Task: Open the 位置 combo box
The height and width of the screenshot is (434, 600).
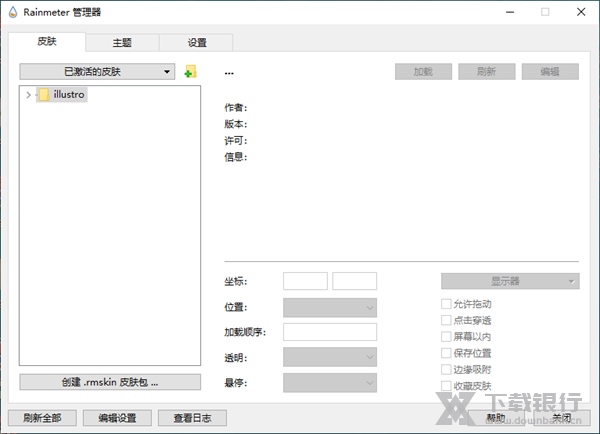Action: coord(330,307)
